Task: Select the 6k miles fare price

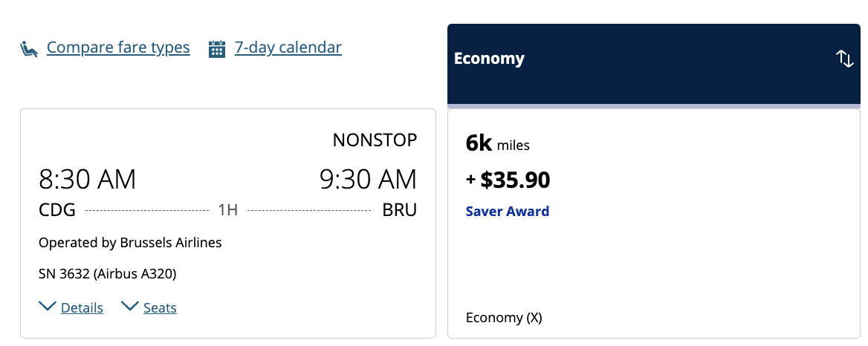Action: coord(498,145)
